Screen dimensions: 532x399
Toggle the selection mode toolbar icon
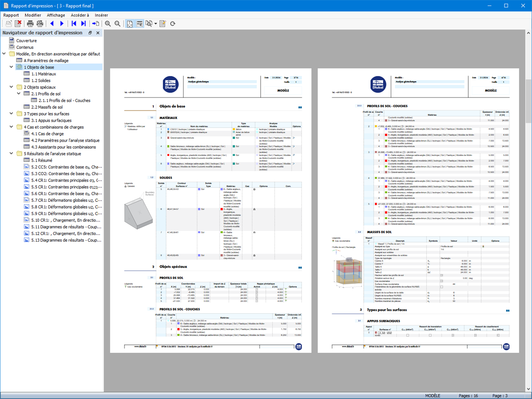140,24
